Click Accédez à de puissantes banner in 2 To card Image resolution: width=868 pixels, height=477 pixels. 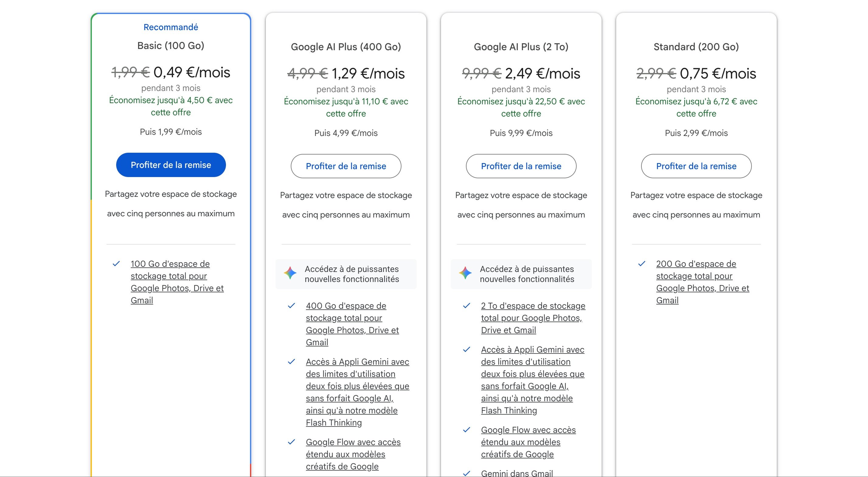[521, 274]
